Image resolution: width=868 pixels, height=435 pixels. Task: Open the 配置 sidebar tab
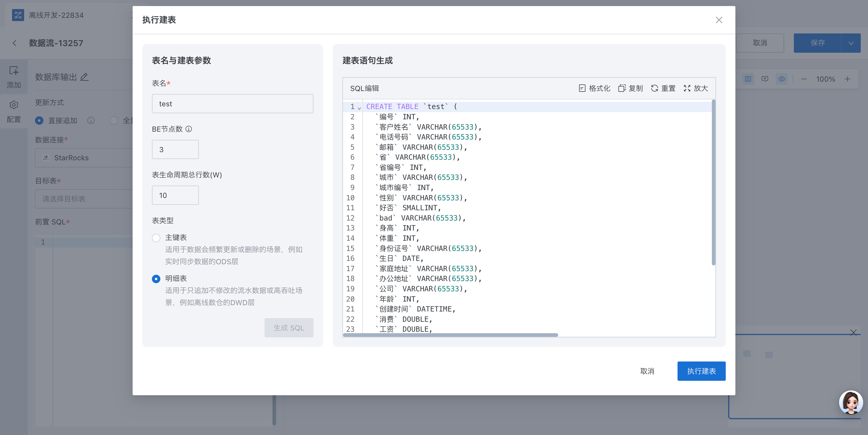pos(14,111)
